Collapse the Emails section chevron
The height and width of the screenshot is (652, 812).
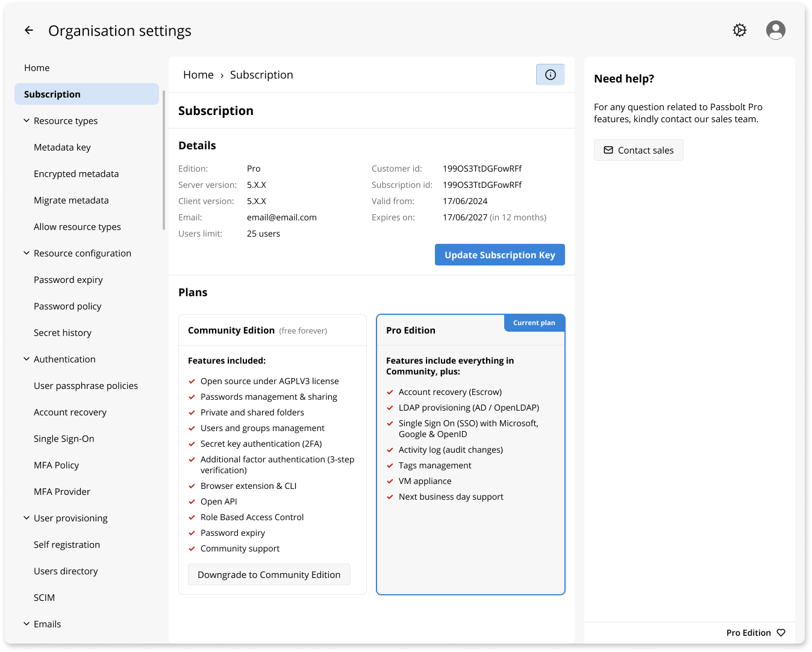tap(27, 624)
